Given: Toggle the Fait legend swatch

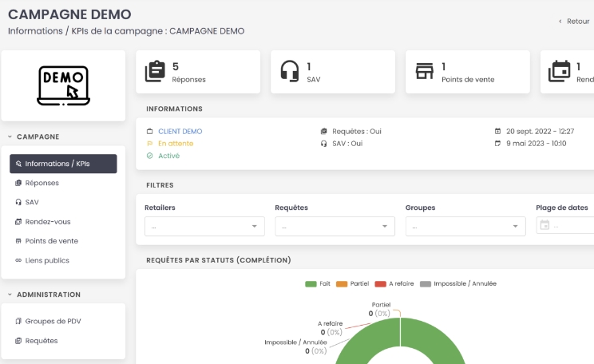Looking at the screenshot, I should point(311,284).
